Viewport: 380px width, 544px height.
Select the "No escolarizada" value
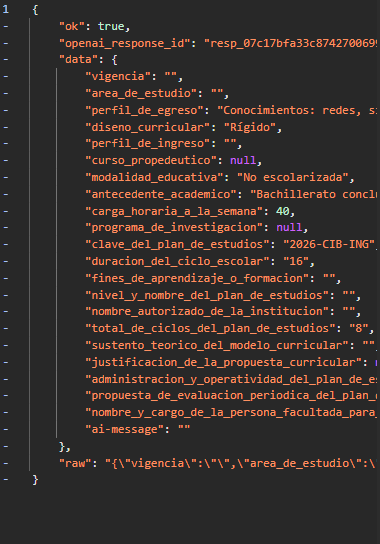[293, 178]
